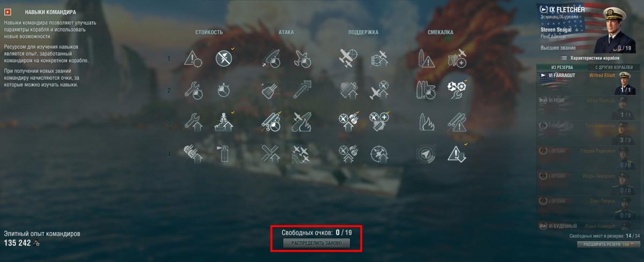Select torpedoes-with-warning-triangle Vigilance skill
The image size is (644, 262).
click(x=456, y=123)
